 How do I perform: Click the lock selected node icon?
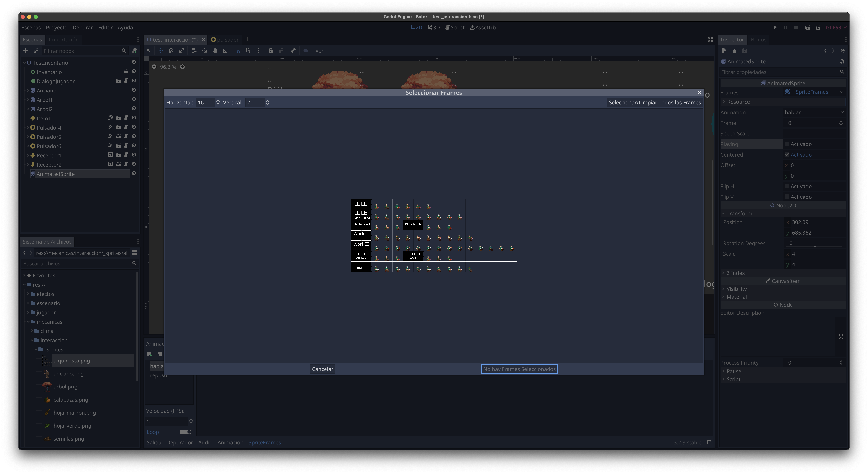pyautogui.click(x=271, y=51)
